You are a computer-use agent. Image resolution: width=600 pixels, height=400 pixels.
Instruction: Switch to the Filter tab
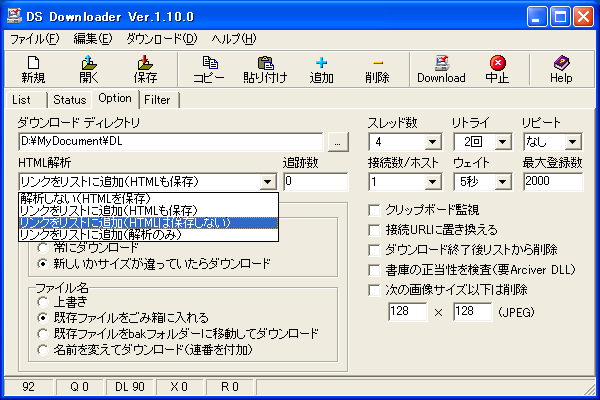click(x=158, y=100)
